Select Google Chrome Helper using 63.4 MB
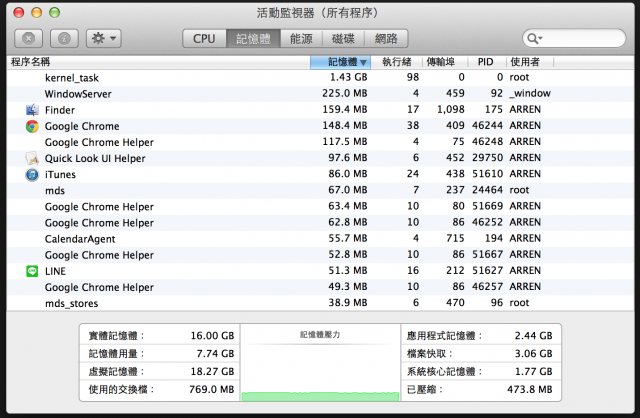The image size is (640, 418). tap(320, 207)
